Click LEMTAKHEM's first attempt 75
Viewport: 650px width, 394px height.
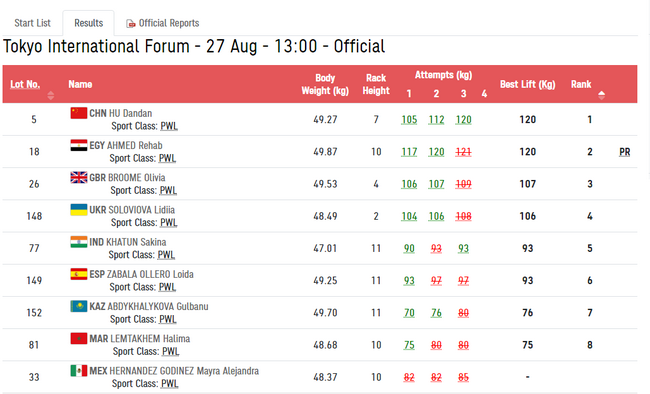coord(409,345)
